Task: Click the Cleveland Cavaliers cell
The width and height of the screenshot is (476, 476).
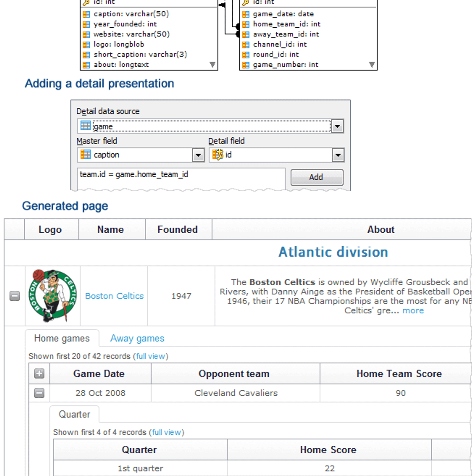Action: click(x=236, y=393)
